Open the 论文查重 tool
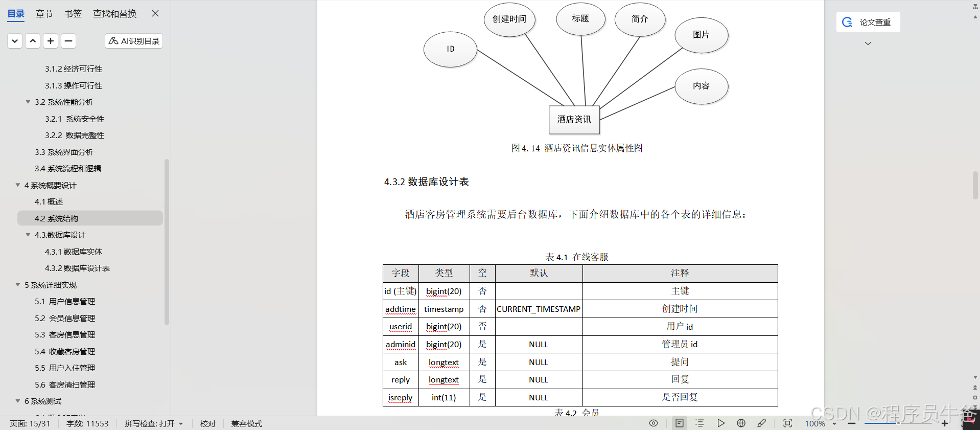The height and width of the screenshot is (430, 980). (868, 22)
